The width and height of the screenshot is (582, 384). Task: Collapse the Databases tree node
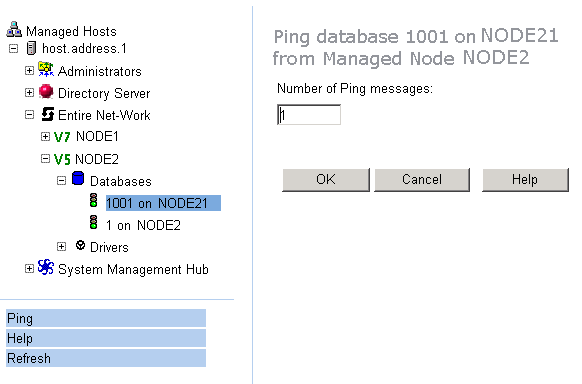click(62, 181)
